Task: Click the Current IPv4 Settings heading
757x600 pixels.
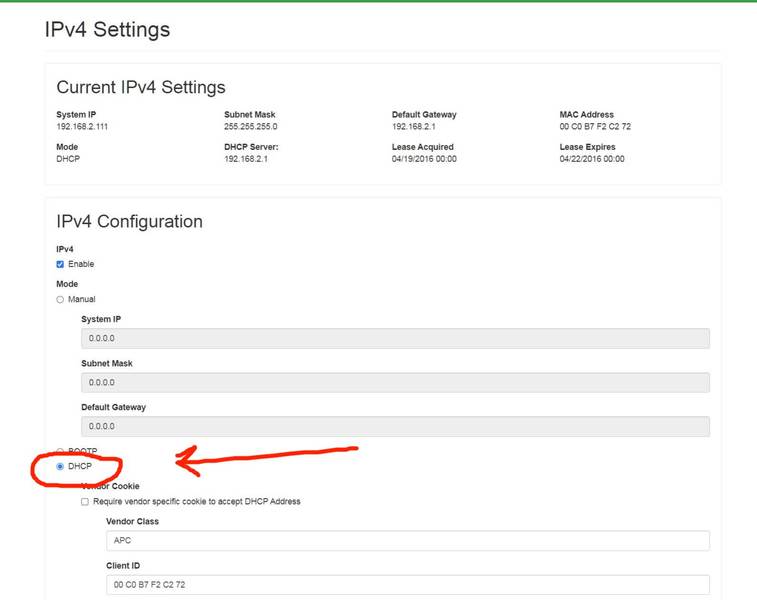Action: point(141,87)
